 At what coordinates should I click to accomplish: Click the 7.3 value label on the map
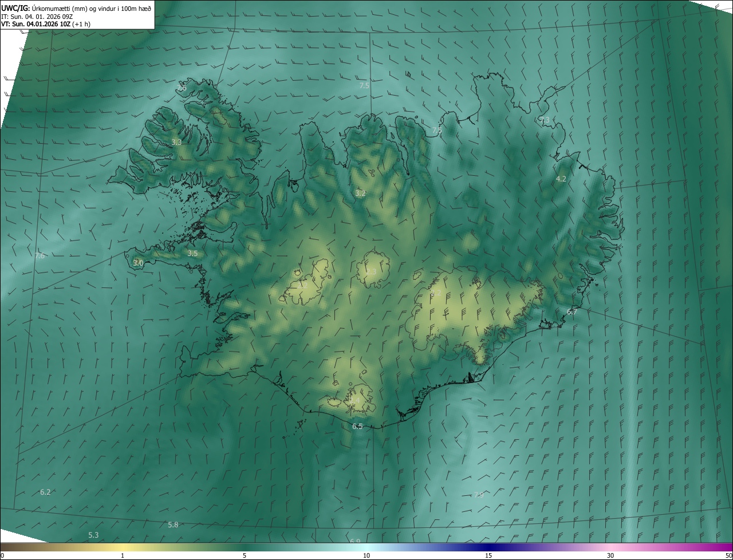(544, 120)
